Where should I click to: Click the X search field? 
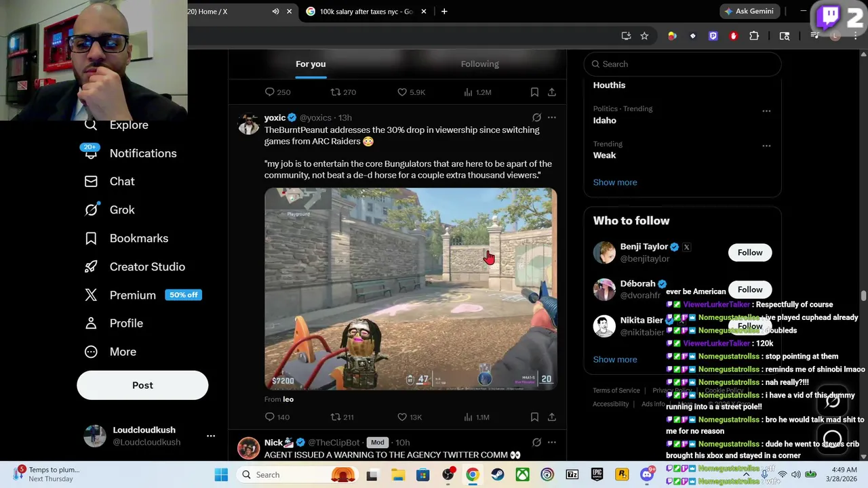pos(682,64)
